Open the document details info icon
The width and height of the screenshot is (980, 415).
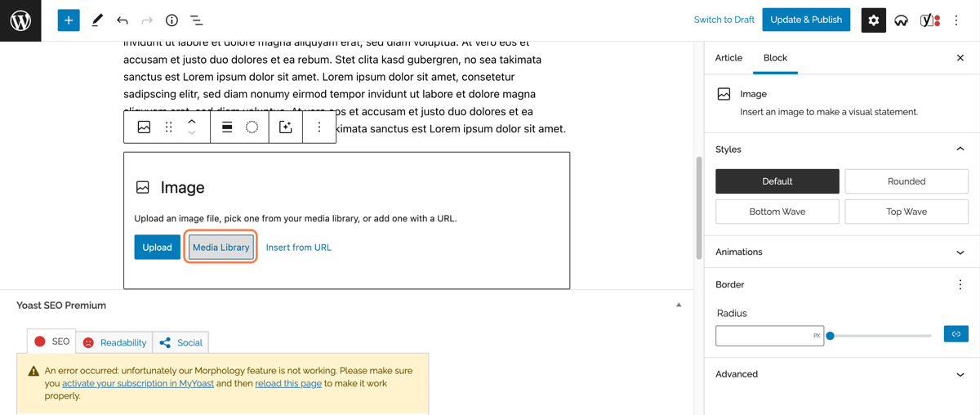(171, 20)
